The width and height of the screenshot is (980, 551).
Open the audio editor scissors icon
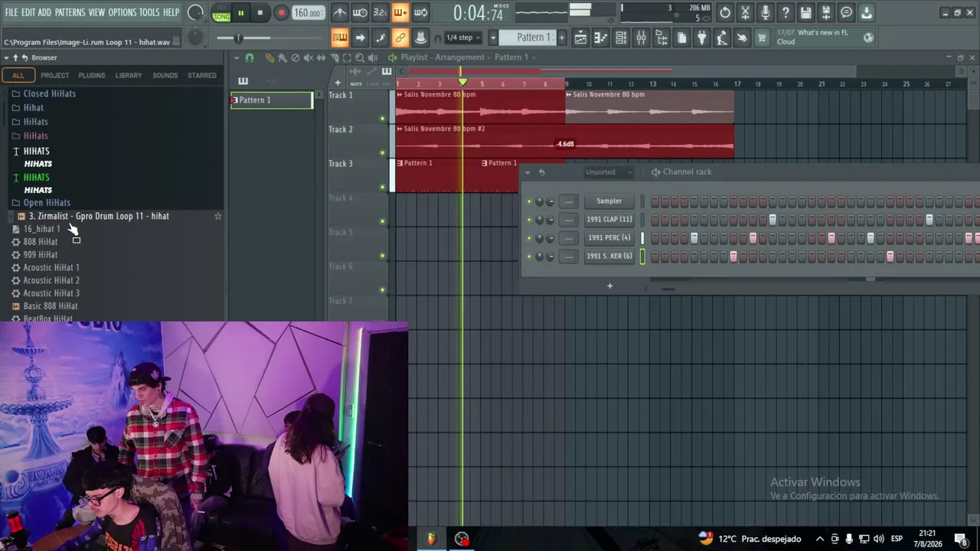pos(745,12)
